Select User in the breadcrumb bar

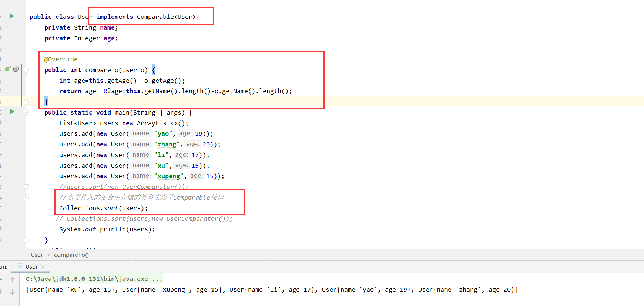(37, 255)
